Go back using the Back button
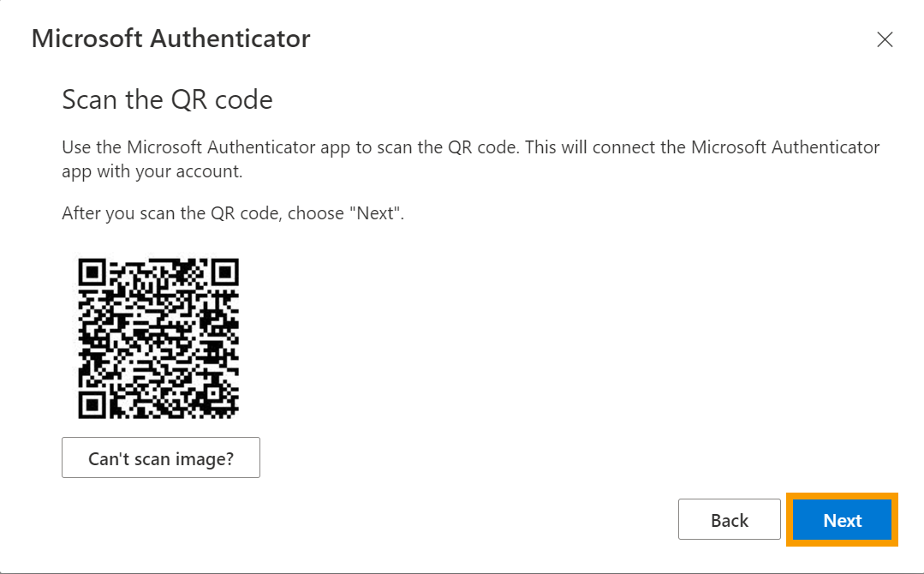Viewport: 924px width, 574px height. click(x=729, y=520)
